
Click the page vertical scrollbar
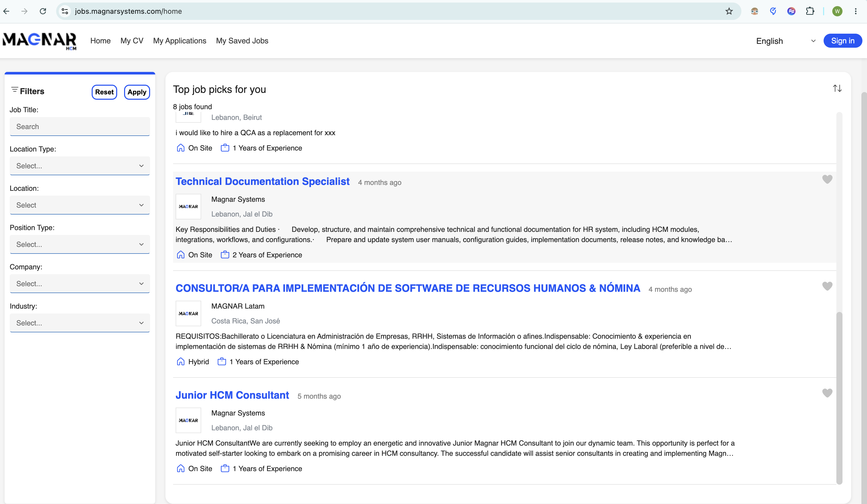(x=864, y=297)
